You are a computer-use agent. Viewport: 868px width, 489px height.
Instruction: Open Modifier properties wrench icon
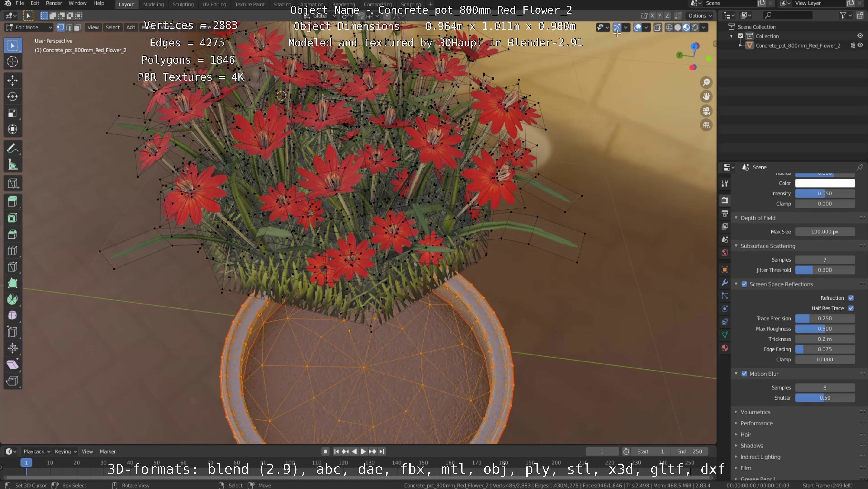pyautogui.click(x=725, y=283)
